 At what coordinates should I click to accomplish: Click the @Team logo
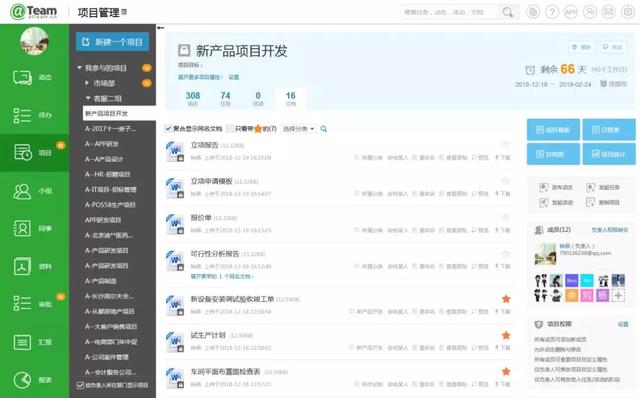[x=33, y=11]
